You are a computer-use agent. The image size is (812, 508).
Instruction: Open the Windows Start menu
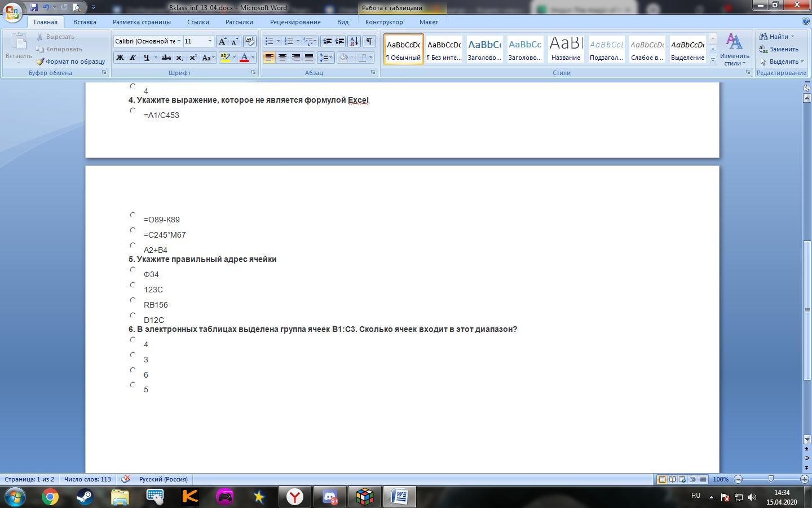[x=15, y=497]
